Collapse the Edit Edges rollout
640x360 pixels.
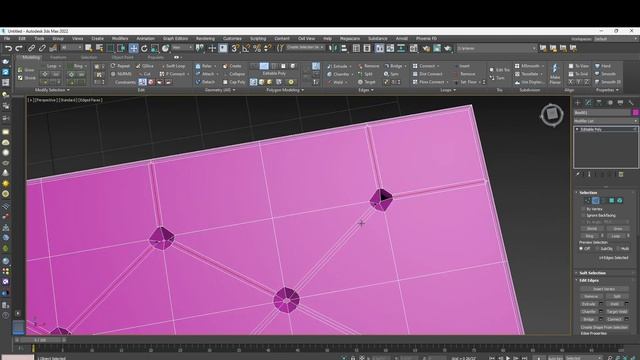589,280
